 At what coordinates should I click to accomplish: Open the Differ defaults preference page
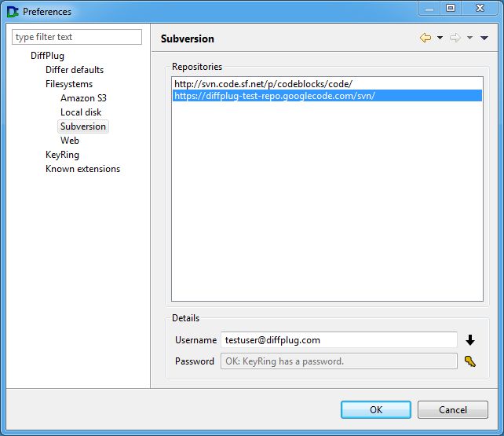(75, 70)
